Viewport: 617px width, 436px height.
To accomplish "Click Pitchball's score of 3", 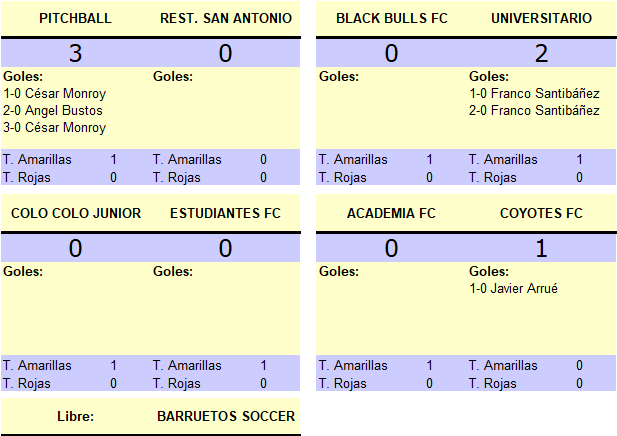I will 76,53.
